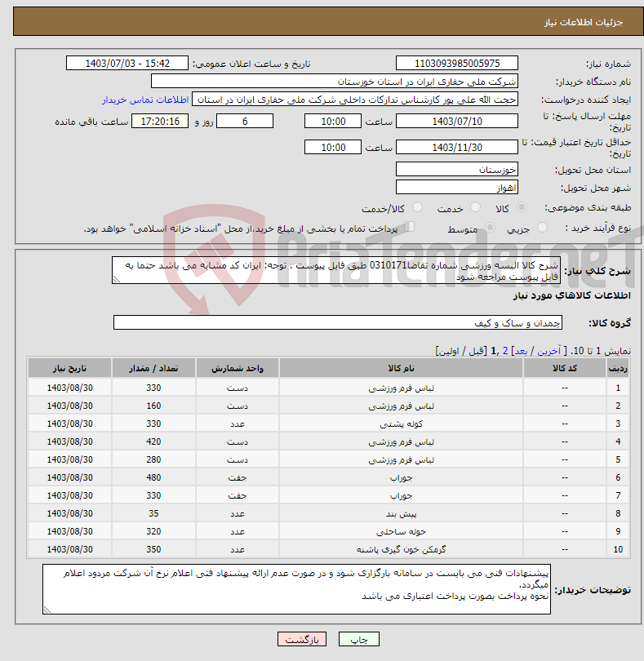Click the request creator name field
Image resolution: width=644 pixels, height=661 pixels.
point(355,100)
